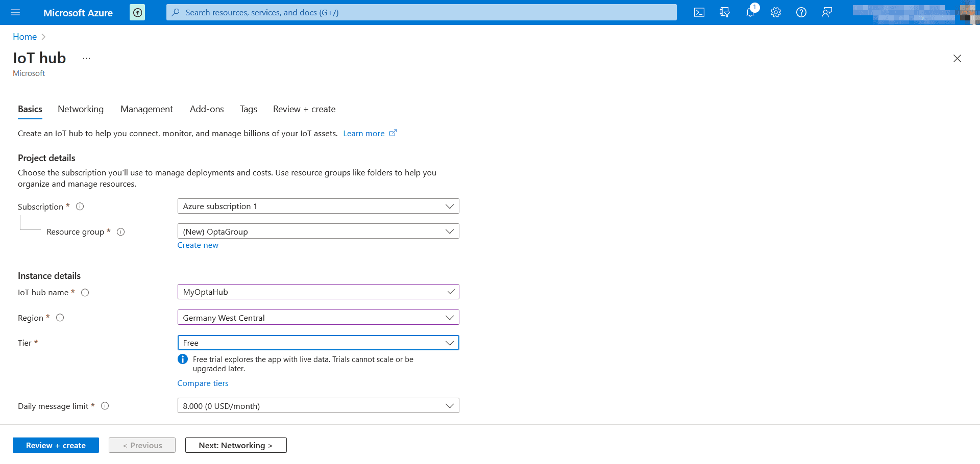
Task: Open the Azure portal hamburger menu
Action: point(15,12)
